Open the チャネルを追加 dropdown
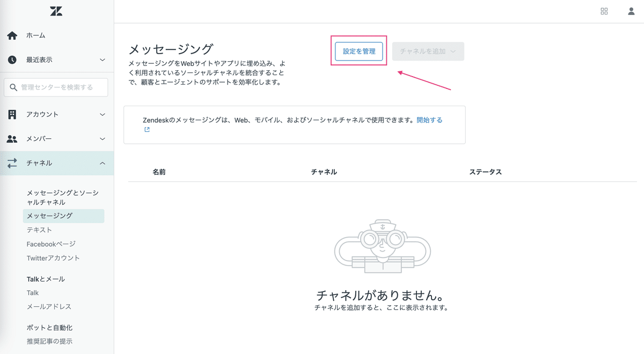 pos(428,51)
